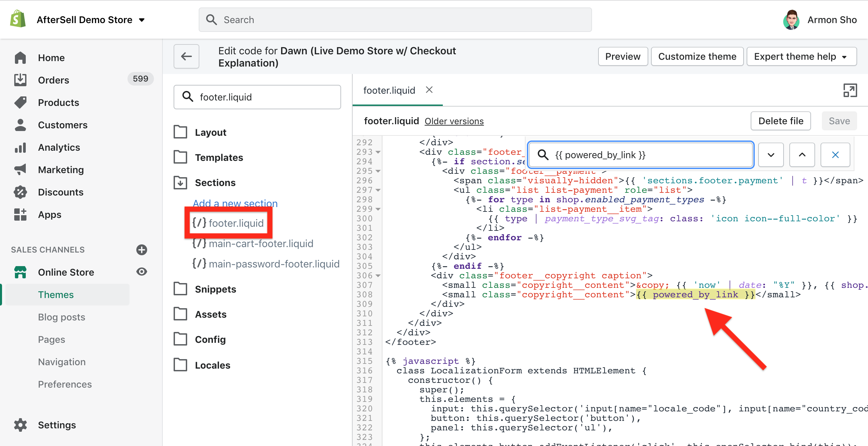This screenshot has height=446, width=868.
Task: Collapse the Sections folder
Action: [x=215, y=183]
